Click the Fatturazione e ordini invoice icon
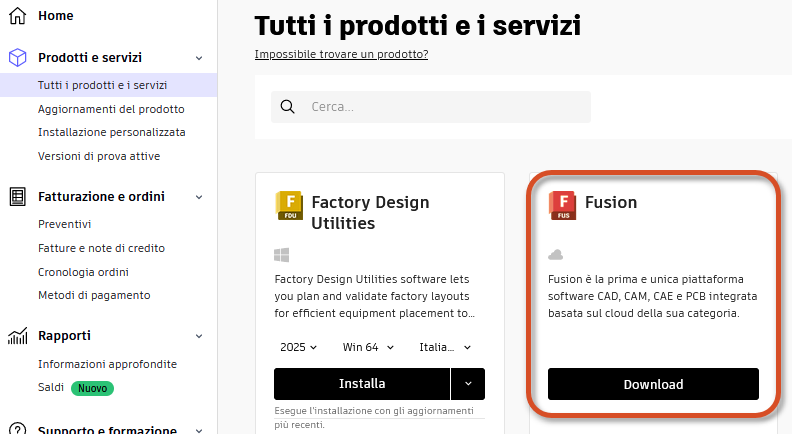The width and height of the screenshot is (792, 434). (x=18, y=197)
